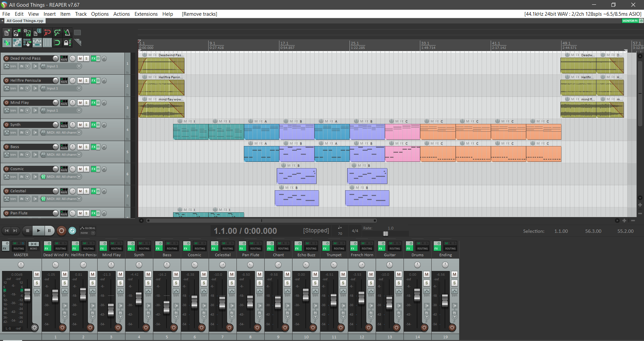
Task: Open FX chain for Hellfire Penisula track
Action: point(94,80)
